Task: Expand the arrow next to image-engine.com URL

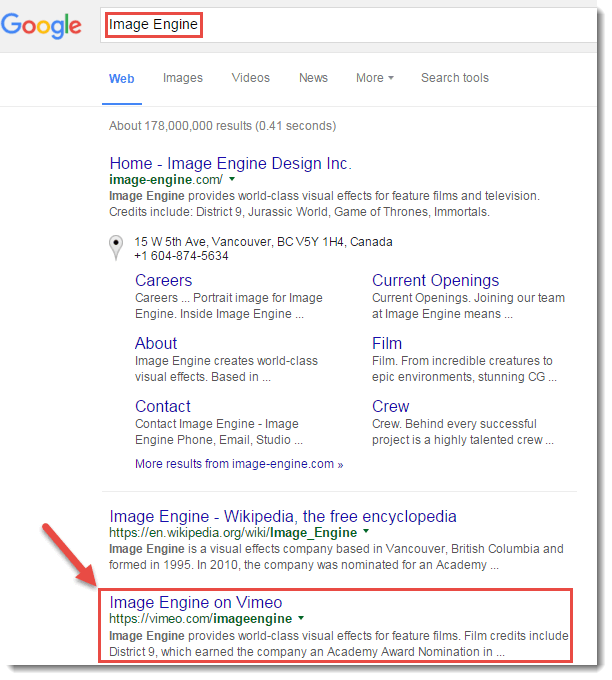Action: (232, 179)
